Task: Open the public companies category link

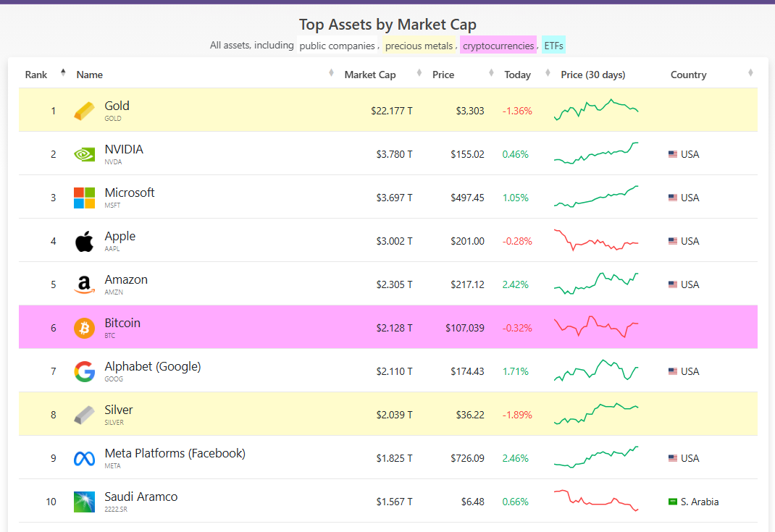Action: pyautogui.click(x=336, y=46)
